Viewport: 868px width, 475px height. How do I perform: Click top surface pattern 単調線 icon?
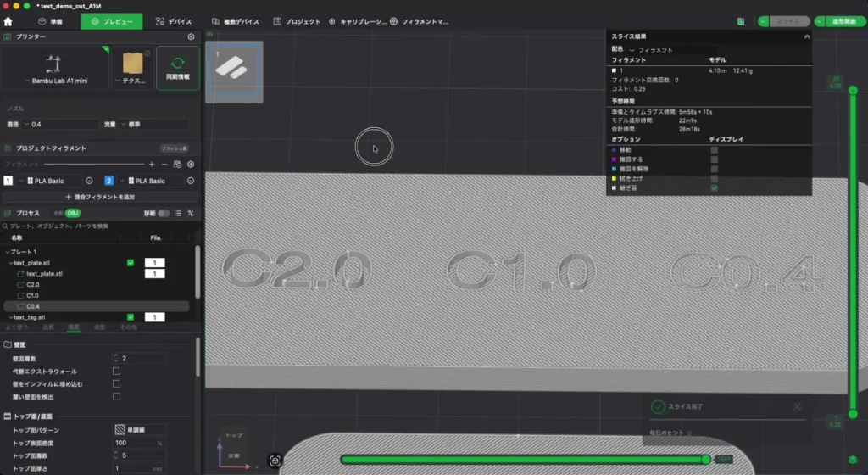point(120,430)
